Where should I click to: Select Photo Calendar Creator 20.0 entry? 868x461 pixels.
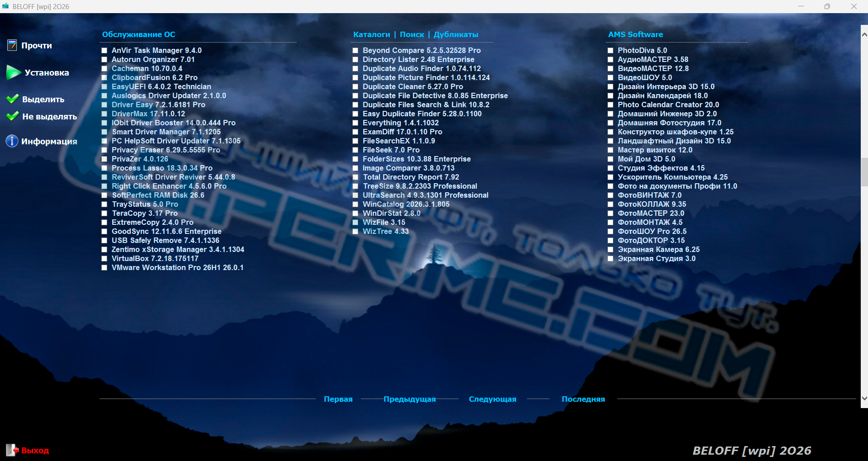pos(668,105)
